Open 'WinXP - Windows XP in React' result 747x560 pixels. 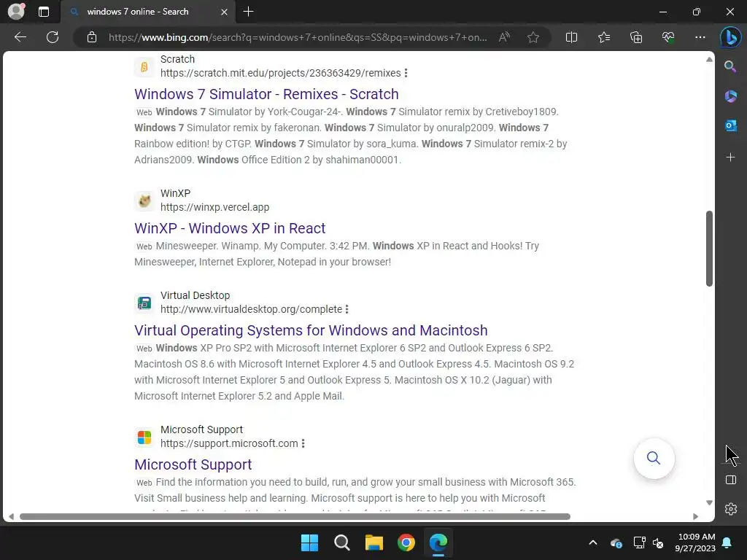[230, 228]
